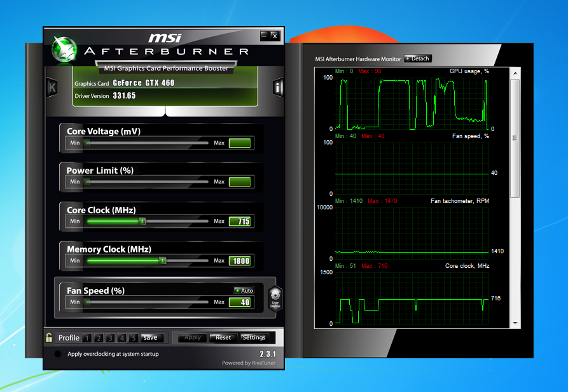The height and width of the screenshot is (392, 568).
Task: Click the Memory Clock slider handle
Action: point(163,261)
